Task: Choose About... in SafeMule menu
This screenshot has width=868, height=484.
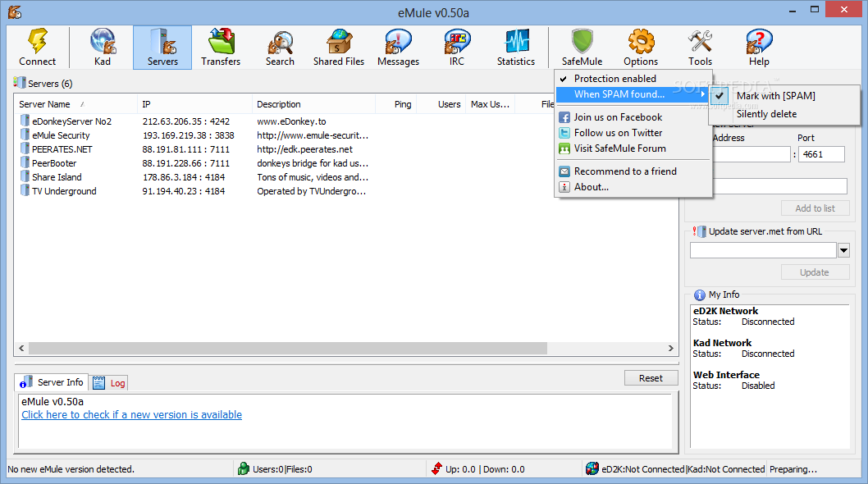Action: tap(633, 187)
